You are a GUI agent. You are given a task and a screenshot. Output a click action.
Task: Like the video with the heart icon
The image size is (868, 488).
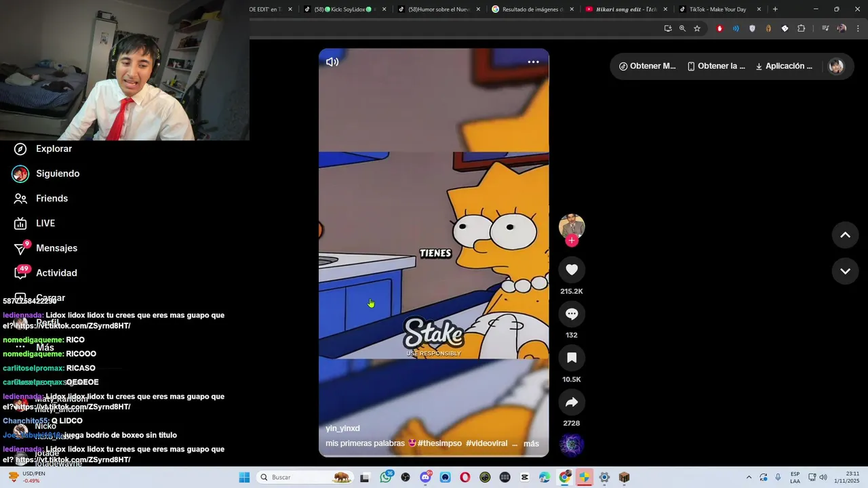[x=572, y=270]
